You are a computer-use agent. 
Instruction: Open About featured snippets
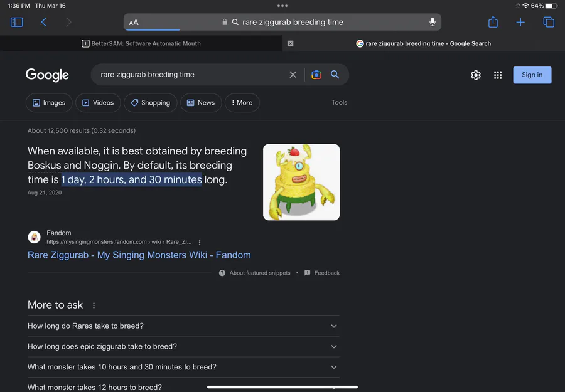point(254,273)
